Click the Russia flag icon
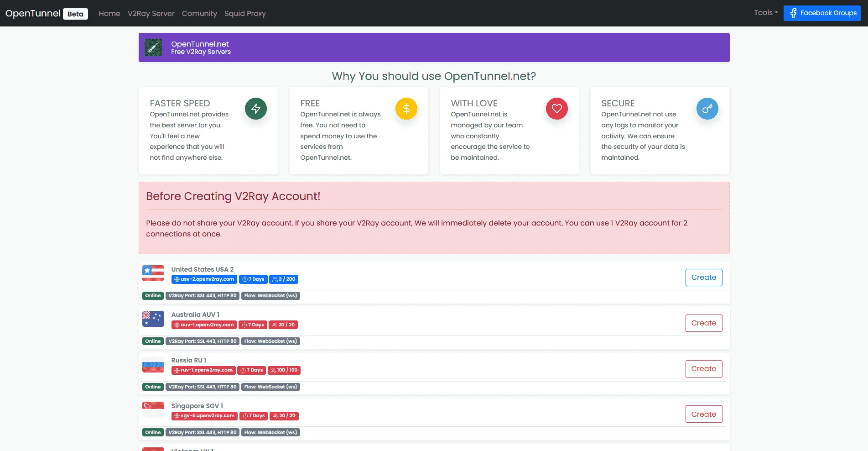The image size is (868, 451). (153, 364)
